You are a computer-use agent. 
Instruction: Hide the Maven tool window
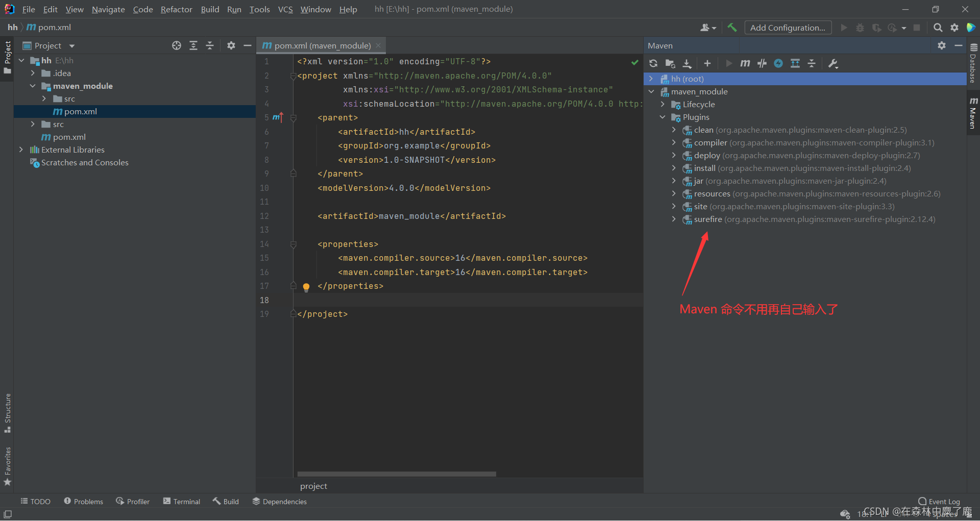[958, 45]
